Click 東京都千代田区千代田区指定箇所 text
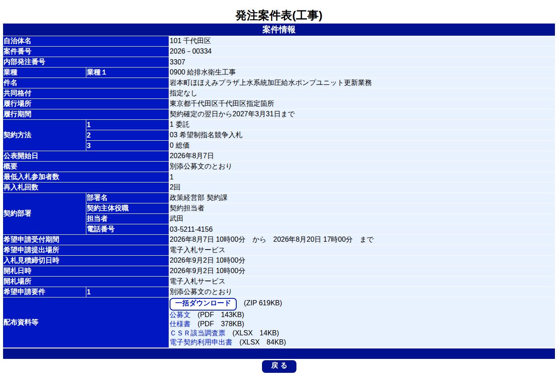Image resolution: width=558 pixels, height=392 pixels. coord(222,104)
